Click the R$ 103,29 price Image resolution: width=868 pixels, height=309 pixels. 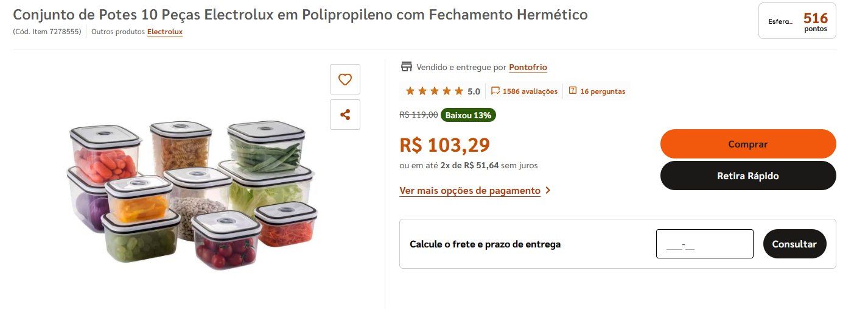click(x=444, y=145)
